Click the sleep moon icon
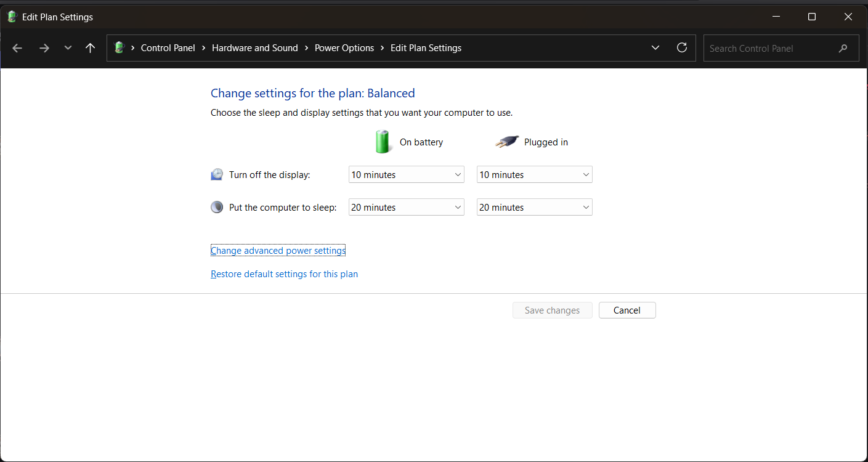 click(x=217, y=208)
